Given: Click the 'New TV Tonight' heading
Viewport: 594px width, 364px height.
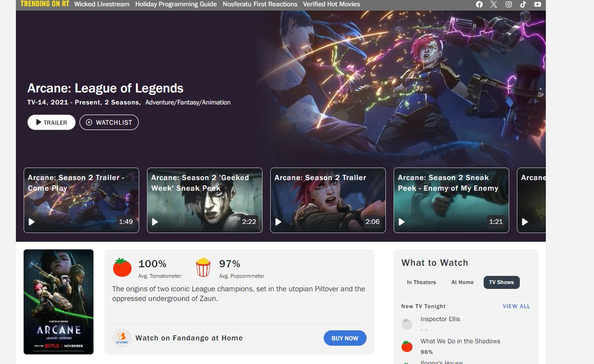Looking at the screenshot, I should [x=423, y=306].
